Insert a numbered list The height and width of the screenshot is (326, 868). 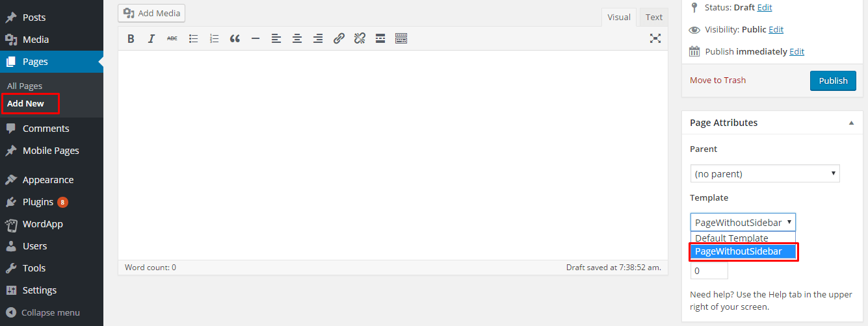[x=214, y=39]
